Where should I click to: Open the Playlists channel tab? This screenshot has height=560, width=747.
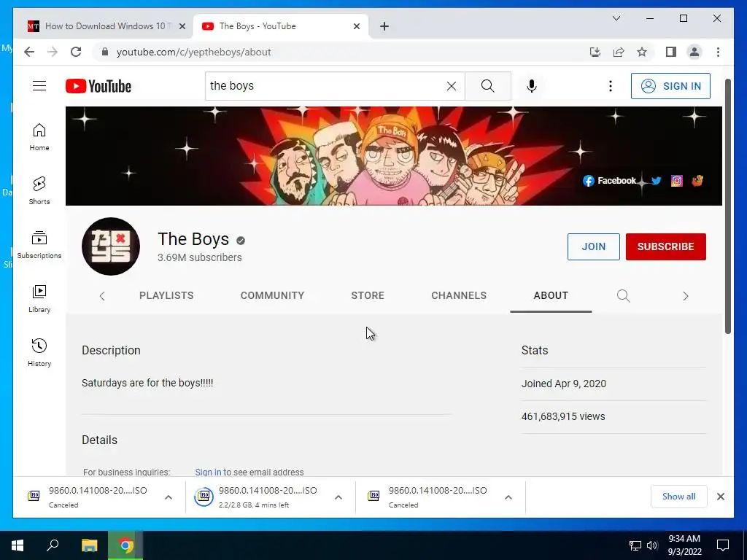click(166, 295)
